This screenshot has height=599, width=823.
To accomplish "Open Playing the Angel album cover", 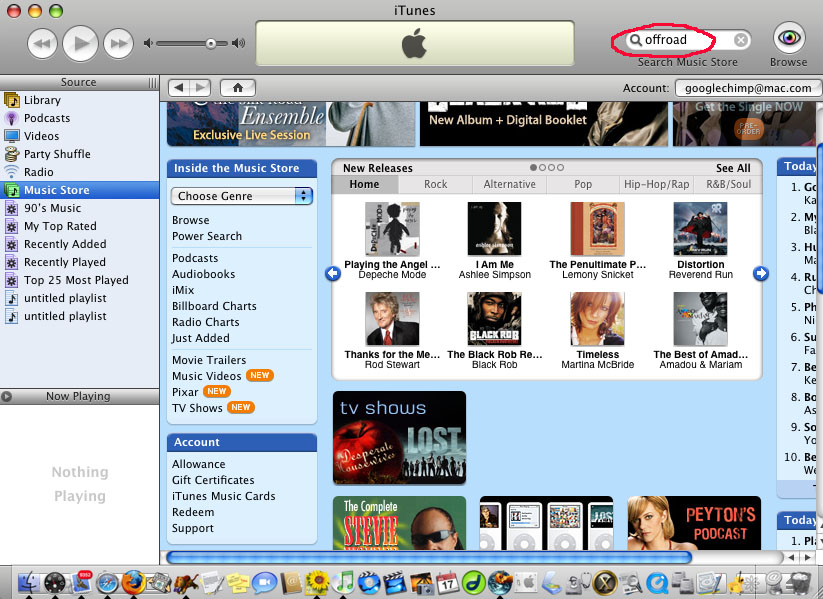I will (x=392, y=229).
